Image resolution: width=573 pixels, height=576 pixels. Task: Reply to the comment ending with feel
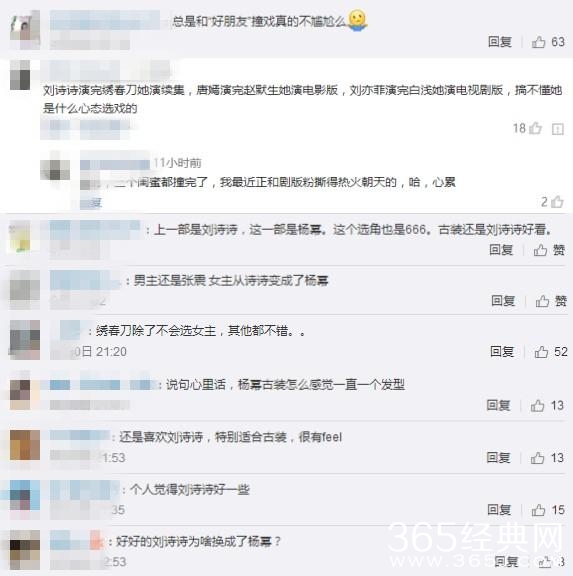coord(498,458)
